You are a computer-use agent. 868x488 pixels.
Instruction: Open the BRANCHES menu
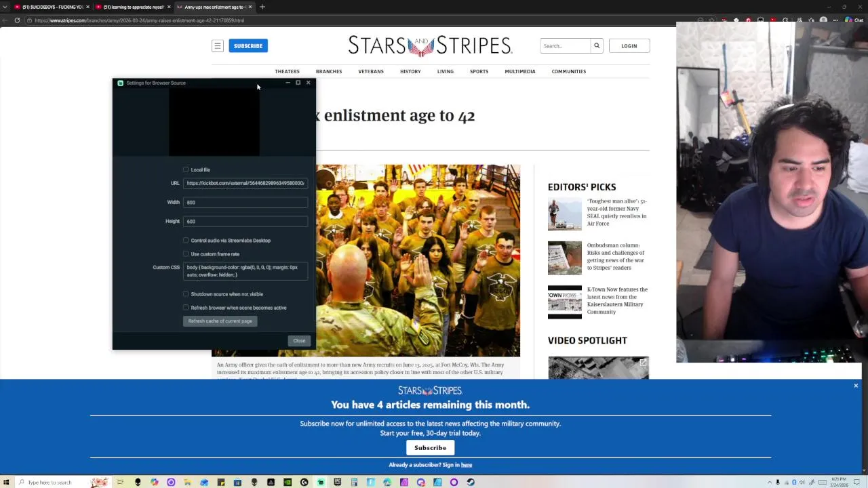[329, 71]
